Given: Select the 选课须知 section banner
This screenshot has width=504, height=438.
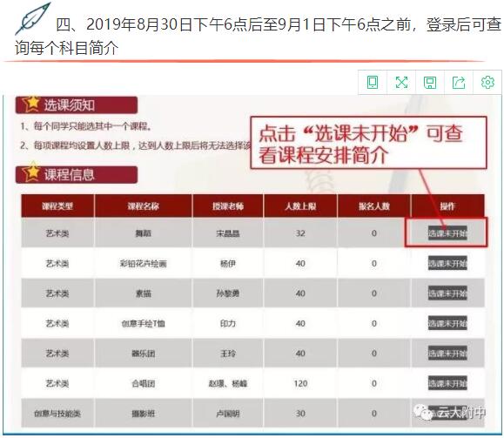Looking at the screenshot, I should [x=77, y=104].
